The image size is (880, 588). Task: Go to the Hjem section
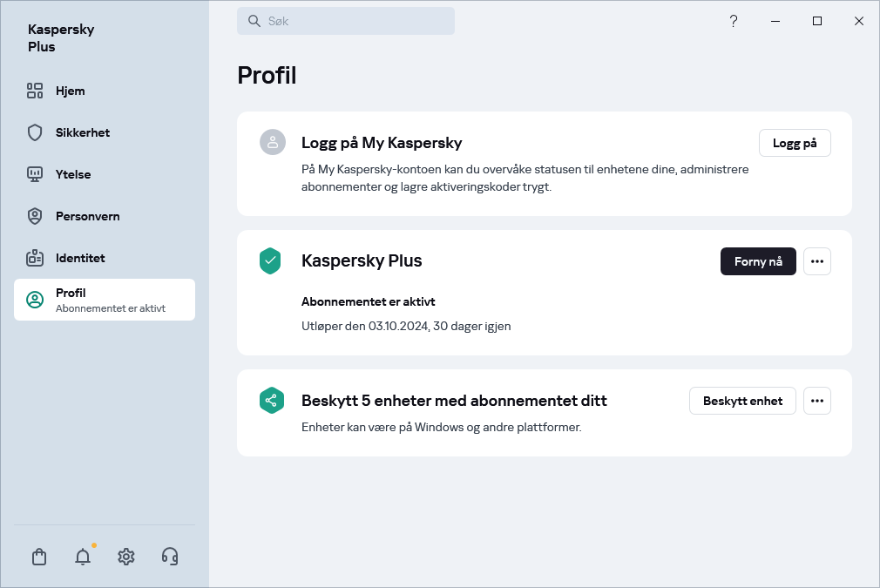click(70, 91)
